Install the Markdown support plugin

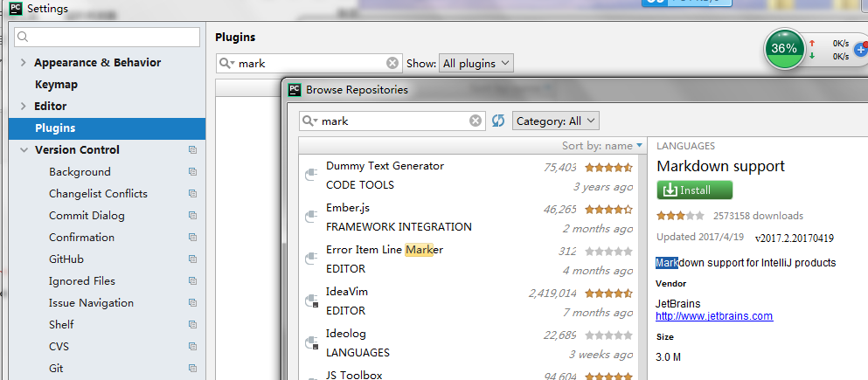pyautogui.click(x=694, y=190)
